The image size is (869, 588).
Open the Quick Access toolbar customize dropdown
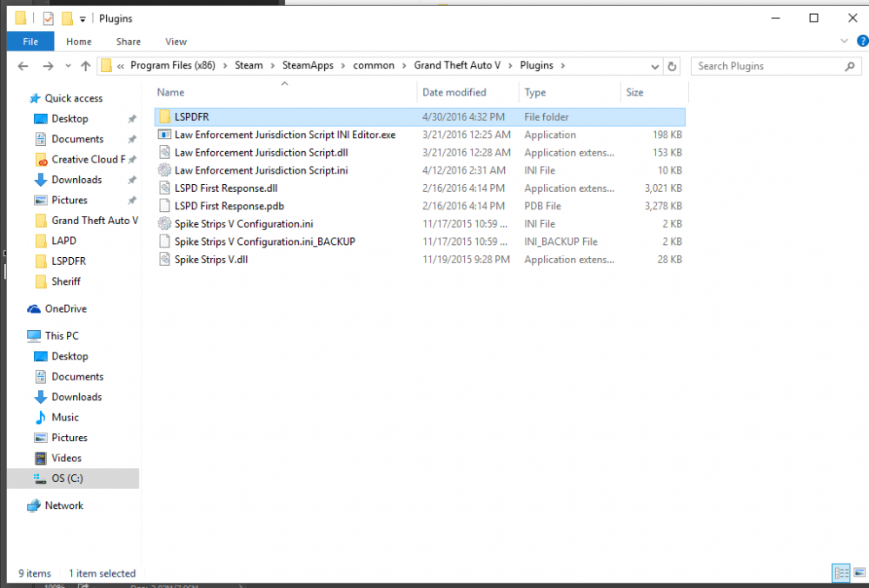(x=83, y=19)
